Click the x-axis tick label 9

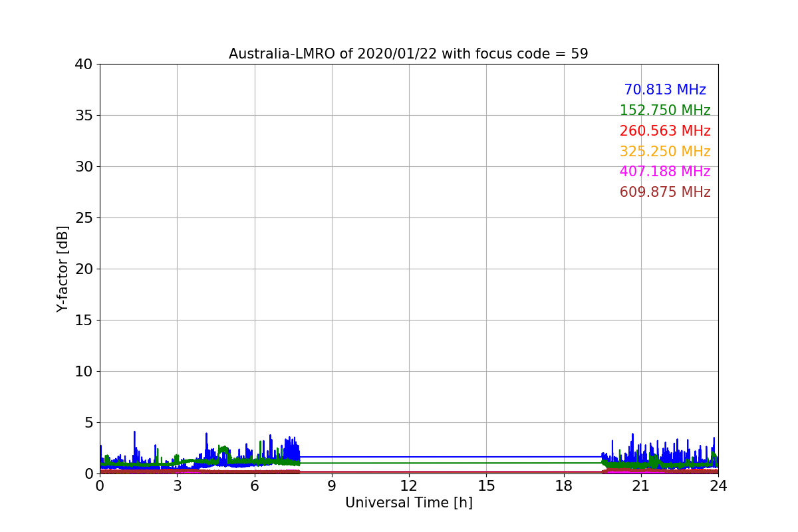332,486
